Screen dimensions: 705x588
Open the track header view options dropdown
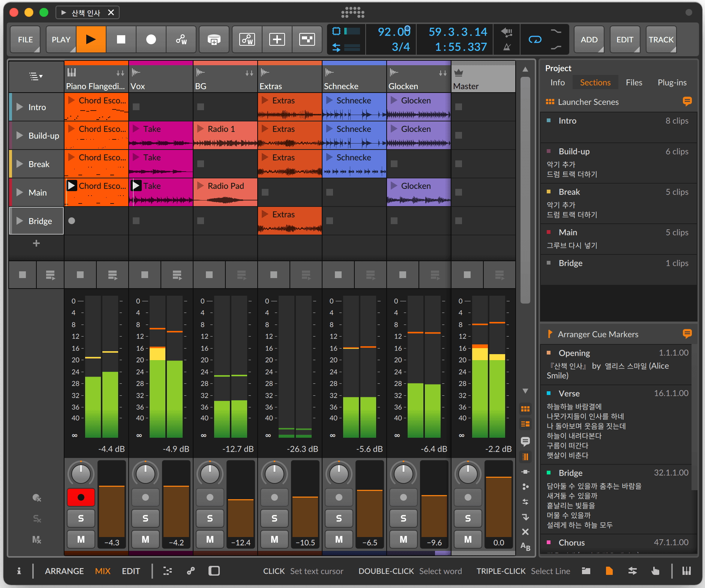(x=36, y=77)
